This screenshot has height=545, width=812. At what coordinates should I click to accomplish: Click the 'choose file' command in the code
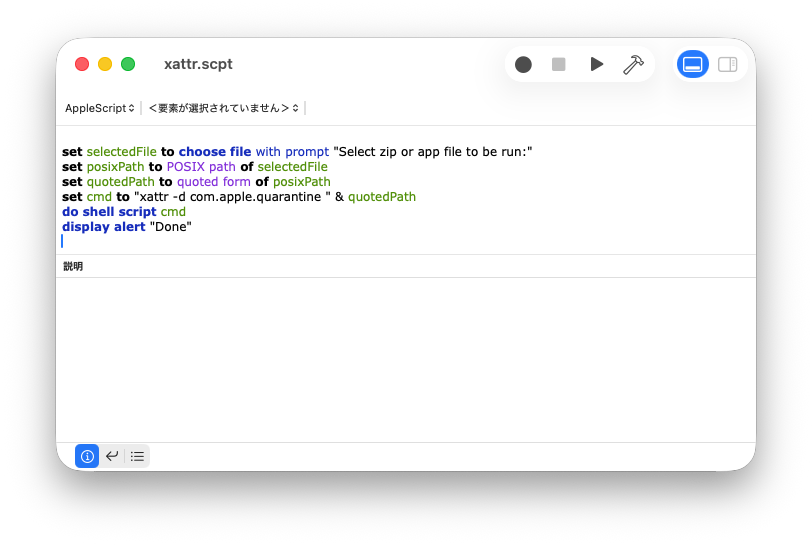[x=215, y=152]
